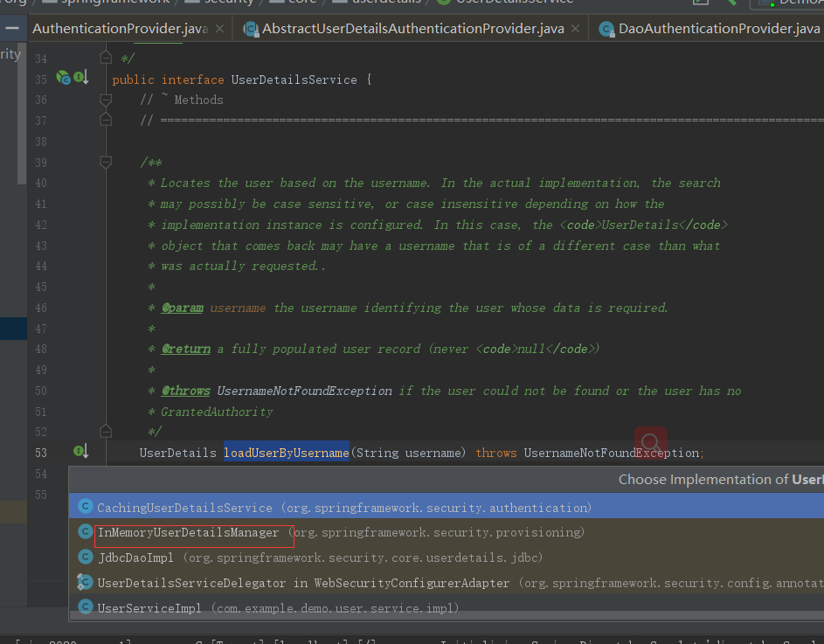Viewport: 824px width, 644px height.
Task: Collapse the Javadoc fold marker at line 39
Action: pos(106,162)
